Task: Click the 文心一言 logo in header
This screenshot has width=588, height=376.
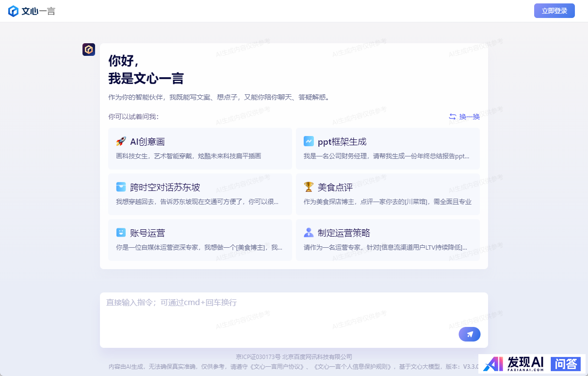Action: click(32, 11)
